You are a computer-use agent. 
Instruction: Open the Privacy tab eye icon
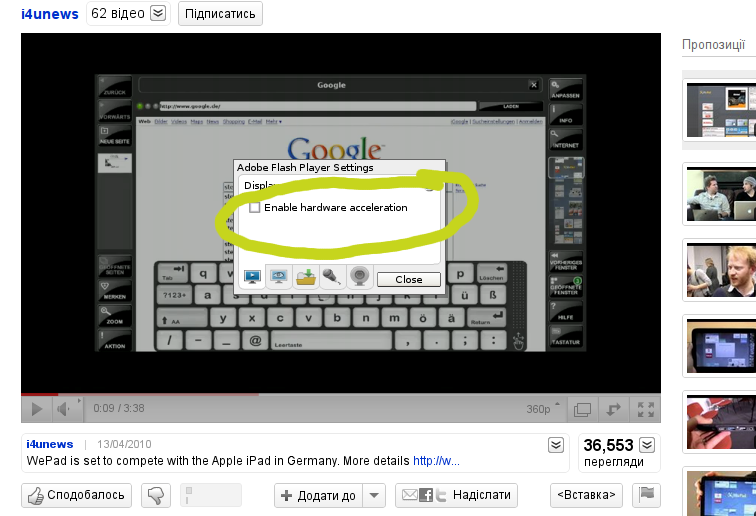[x=279, y=276]
